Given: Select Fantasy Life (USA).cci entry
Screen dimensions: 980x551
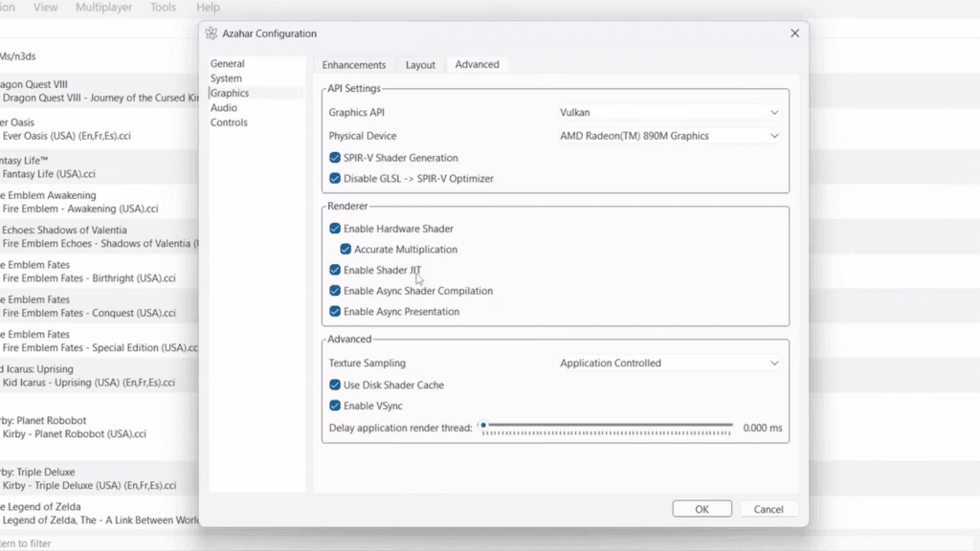Looking at the screenshot, I should click(100, 167).
